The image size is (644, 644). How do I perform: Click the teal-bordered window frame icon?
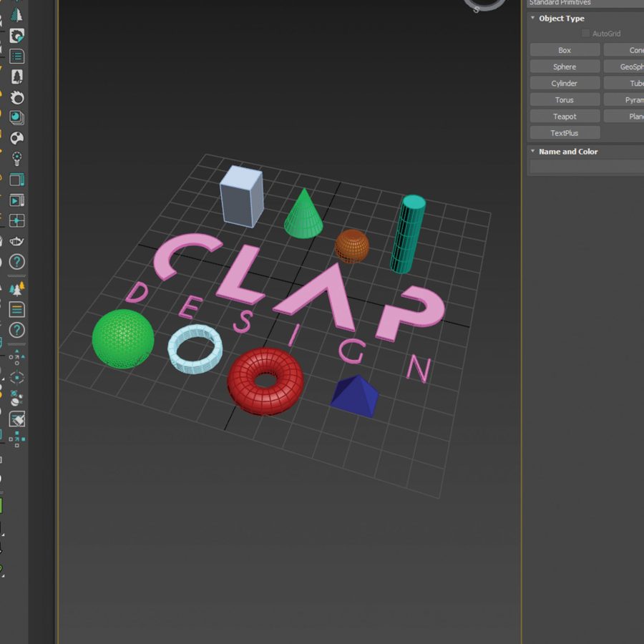click(17, 180)
